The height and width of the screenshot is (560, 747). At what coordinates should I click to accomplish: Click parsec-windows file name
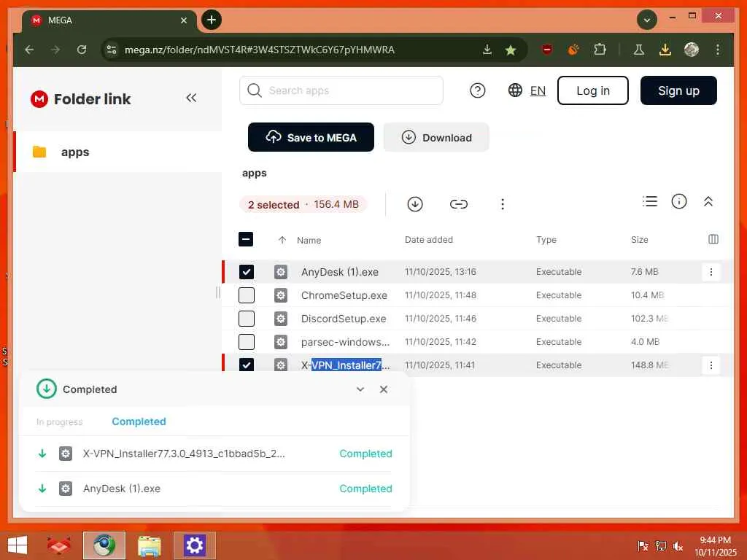345,342
